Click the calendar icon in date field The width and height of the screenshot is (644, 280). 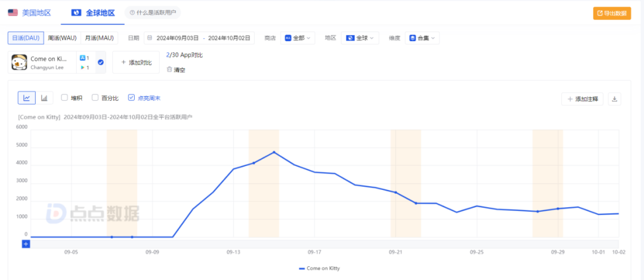[150, 38]
